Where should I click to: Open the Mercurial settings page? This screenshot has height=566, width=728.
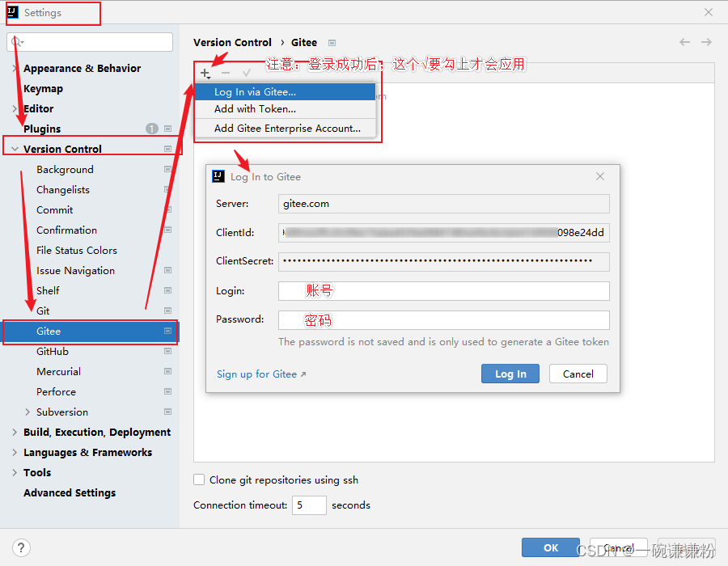[x=58, y=372]
